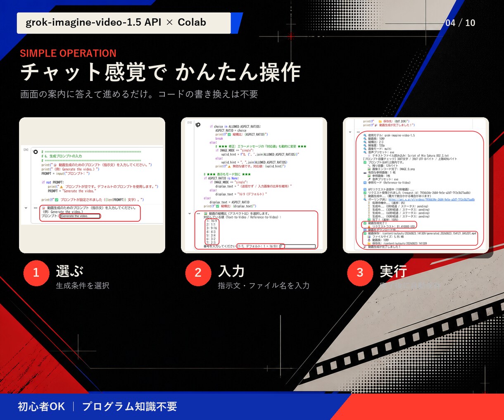Image resolution: width=504 pixels, height=420 pixels.
Task: Run the aspect ratio cell containing ALLOWED_ASPECT_RATIOS
Action: (198, 125)
